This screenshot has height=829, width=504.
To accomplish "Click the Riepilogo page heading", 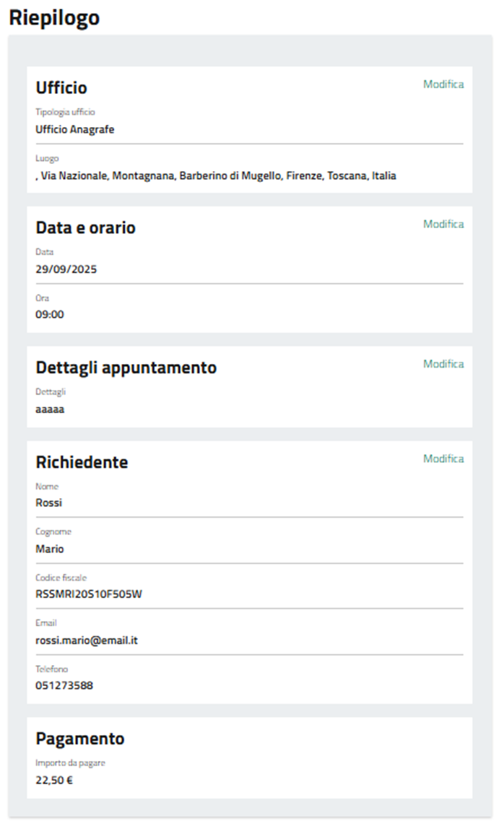I will (54, 19).
